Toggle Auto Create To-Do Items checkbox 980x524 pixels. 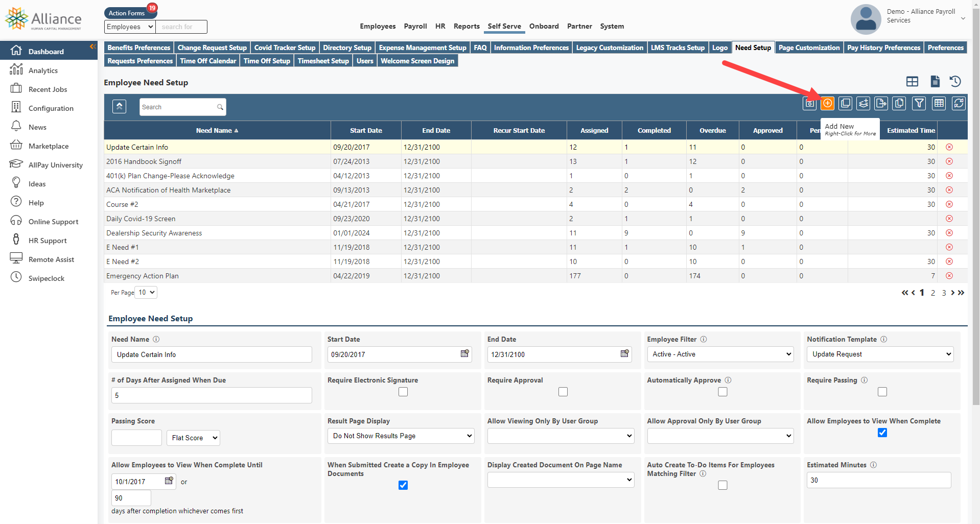(x=722, y=485)
